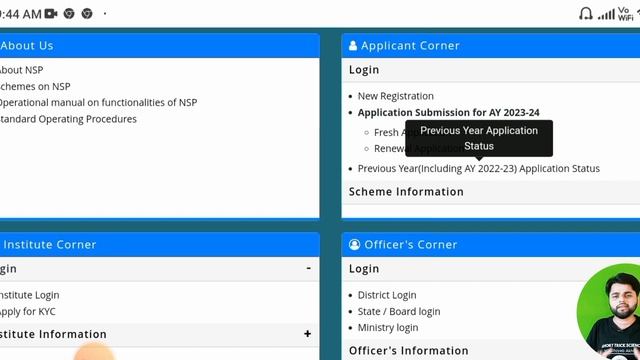The height and width of the screenshot is (360, 640).
Task: Click the About Us panel header
Action: [160, 46]
